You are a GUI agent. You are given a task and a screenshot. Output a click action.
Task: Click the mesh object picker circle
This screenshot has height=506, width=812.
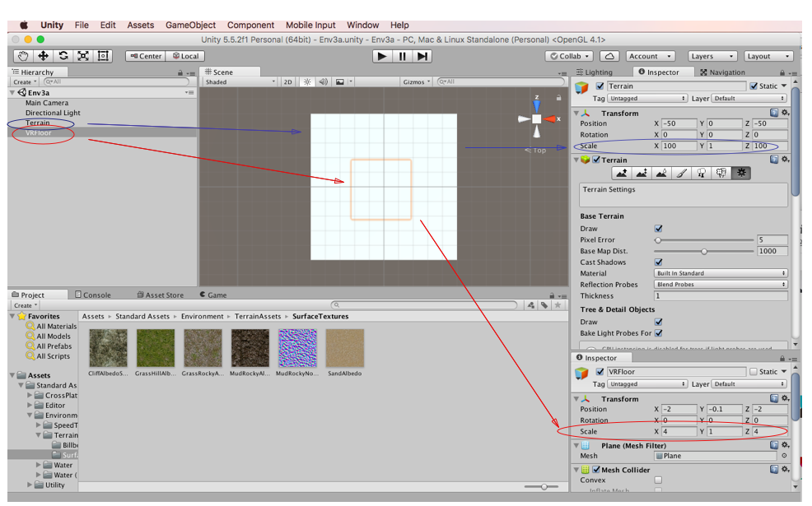[x=784, y=456]
